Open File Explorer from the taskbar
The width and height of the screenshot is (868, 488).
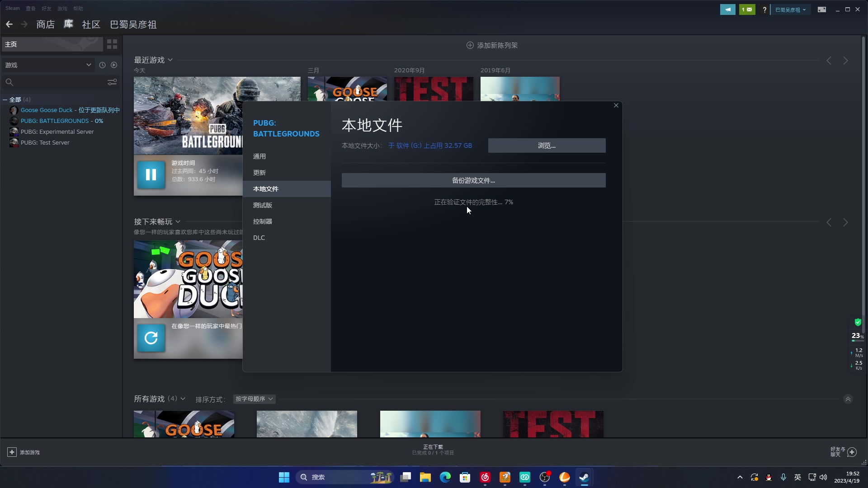click(x=425, y=477)
